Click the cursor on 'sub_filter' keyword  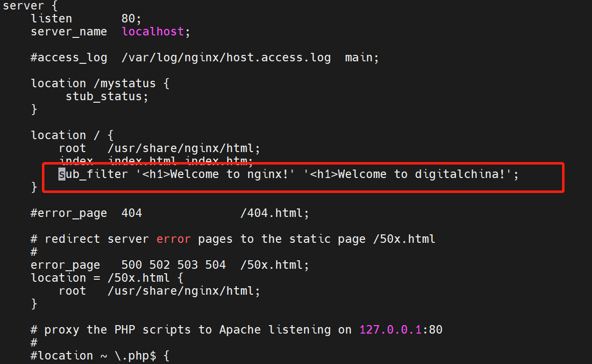[61, 174]
